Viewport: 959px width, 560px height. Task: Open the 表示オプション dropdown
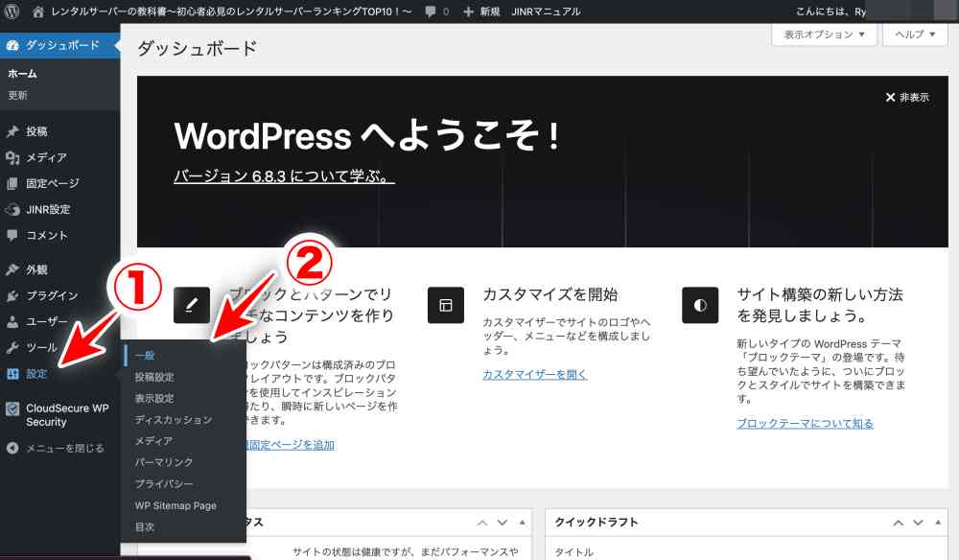(x=824, y=35)
